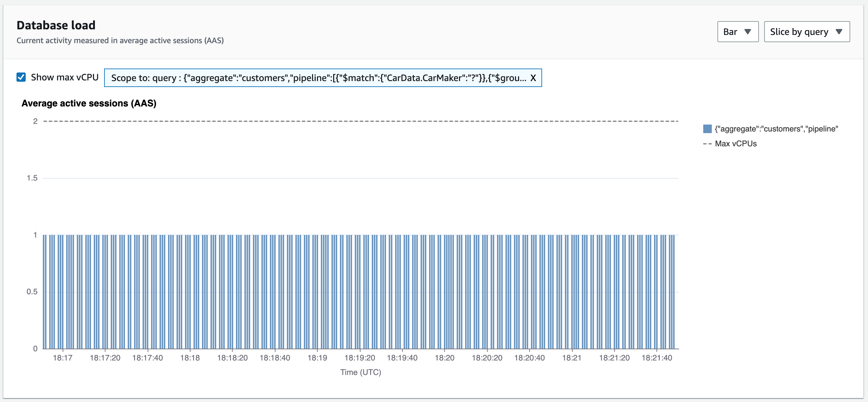Image resolution: width=868 pixels, height=402 pixels.
Task: Click the blue aggregate customers legend swatch
Action: (707, 129)
